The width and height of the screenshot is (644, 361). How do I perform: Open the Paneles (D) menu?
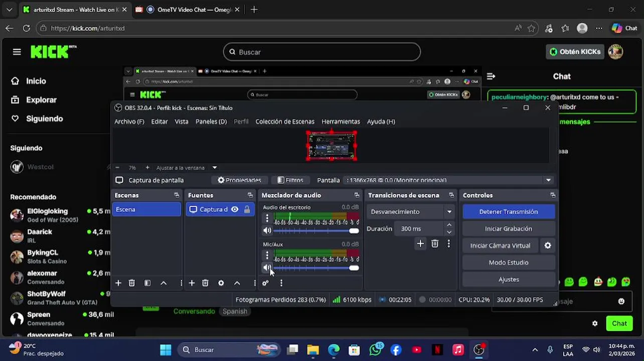[x=211, y=121]
